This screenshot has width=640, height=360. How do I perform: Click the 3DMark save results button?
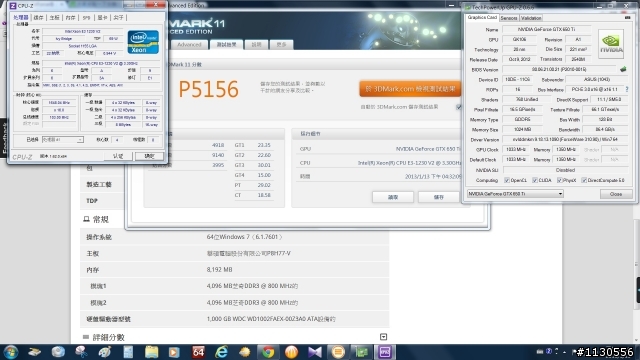pyautogui.click(x=438, y=197)
